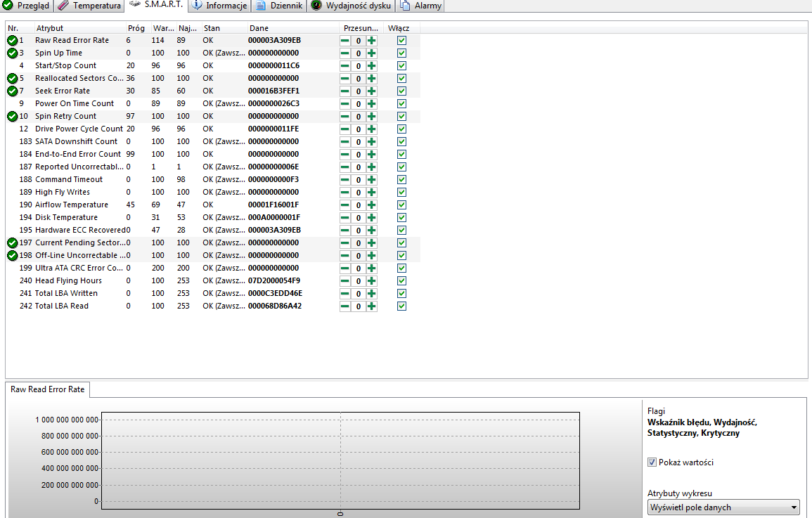This screenshot has height=518, width=812.
Task: Select the Ultra ATA CRC Error Co... row name
Action: 79,268
